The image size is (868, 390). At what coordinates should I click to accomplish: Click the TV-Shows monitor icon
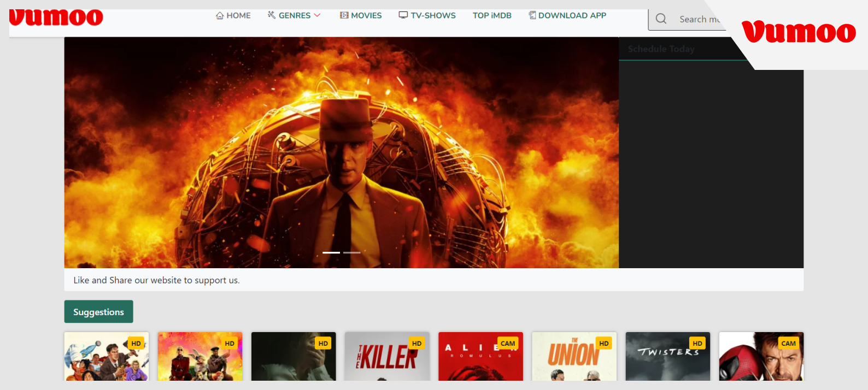coord(403,15)
